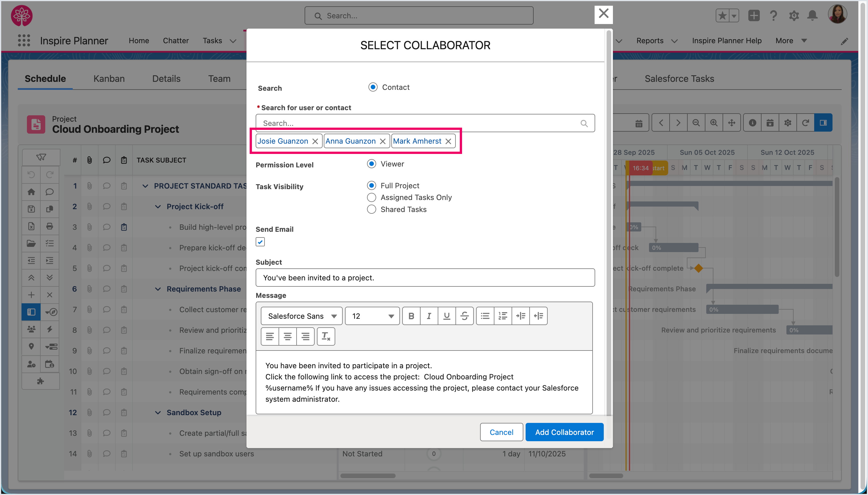Open the Salesforce Sans font dropdown
868x495 pixels.
pyautogui.click(x=301, y=316)
